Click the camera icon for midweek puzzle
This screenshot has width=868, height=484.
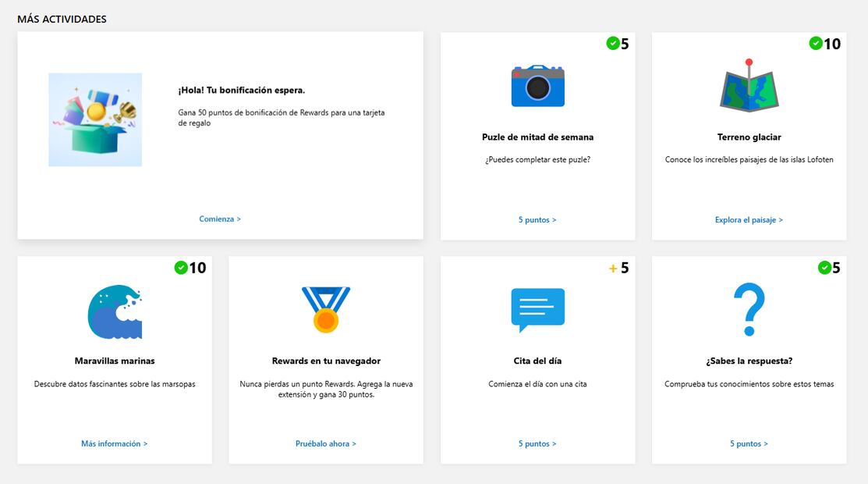537,85
